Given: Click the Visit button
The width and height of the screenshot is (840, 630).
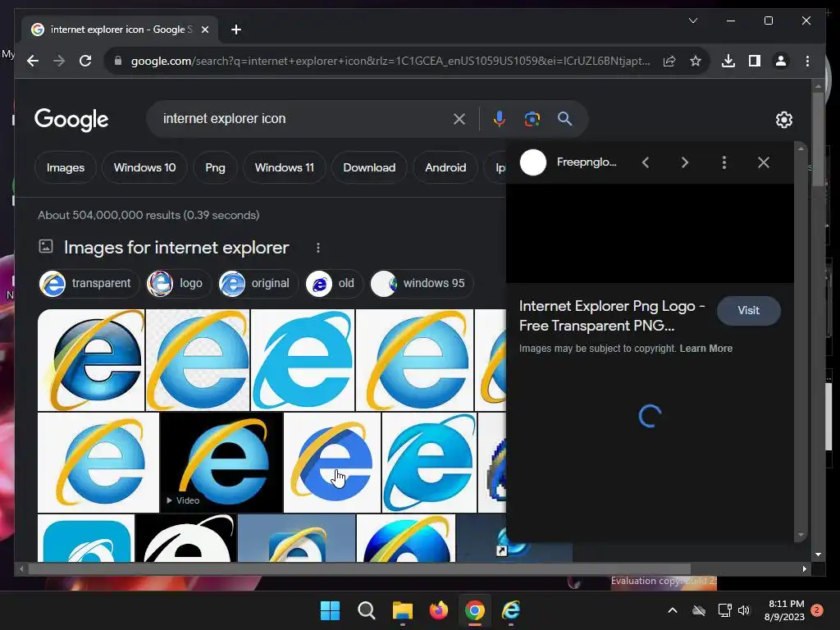Looking at the screenshot, I should coord(748,311).
